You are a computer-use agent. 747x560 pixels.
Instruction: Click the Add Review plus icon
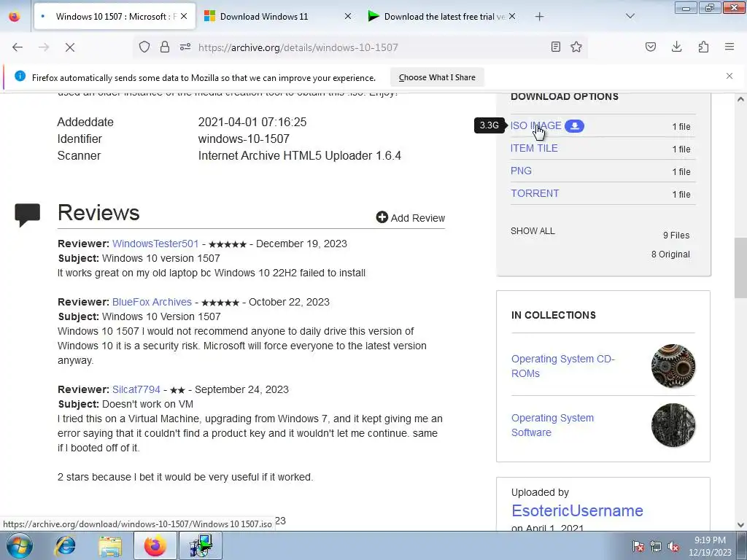pyautogui.click(x=382, y=217)
